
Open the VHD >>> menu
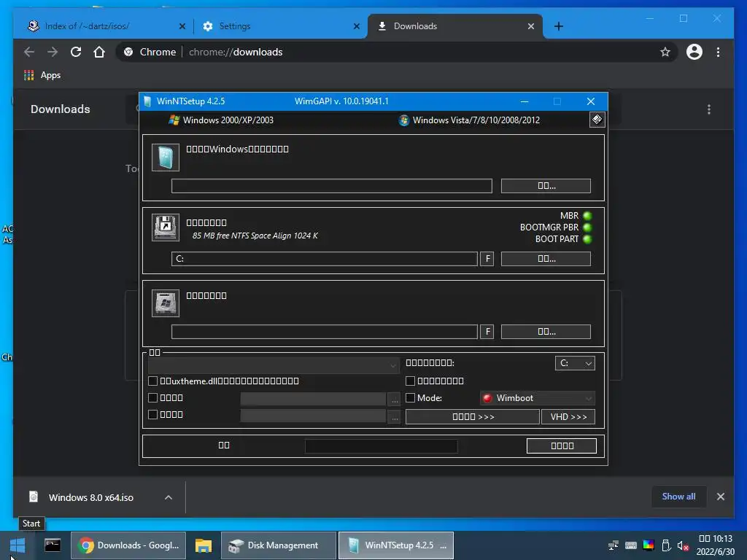568,416
